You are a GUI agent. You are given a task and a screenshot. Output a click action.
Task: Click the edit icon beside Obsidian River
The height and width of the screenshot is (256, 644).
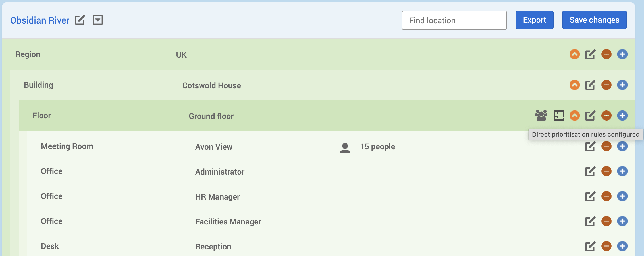click(x=80, y=20)
